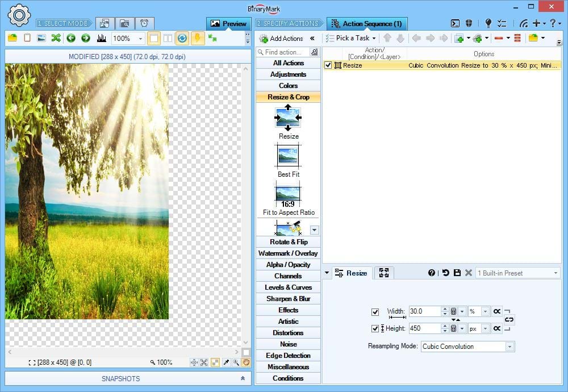Open the Watermark / Overlay category
Screen dimensions: 568x392
(288, 253)
